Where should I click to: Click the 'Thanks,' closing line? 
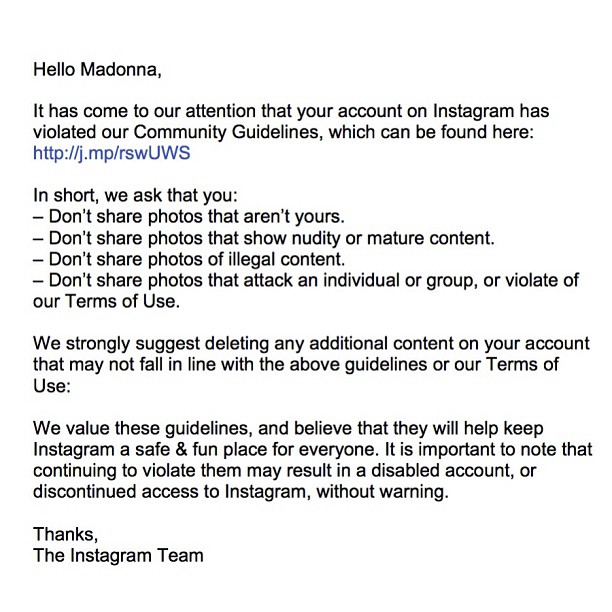tap(66, 534)
